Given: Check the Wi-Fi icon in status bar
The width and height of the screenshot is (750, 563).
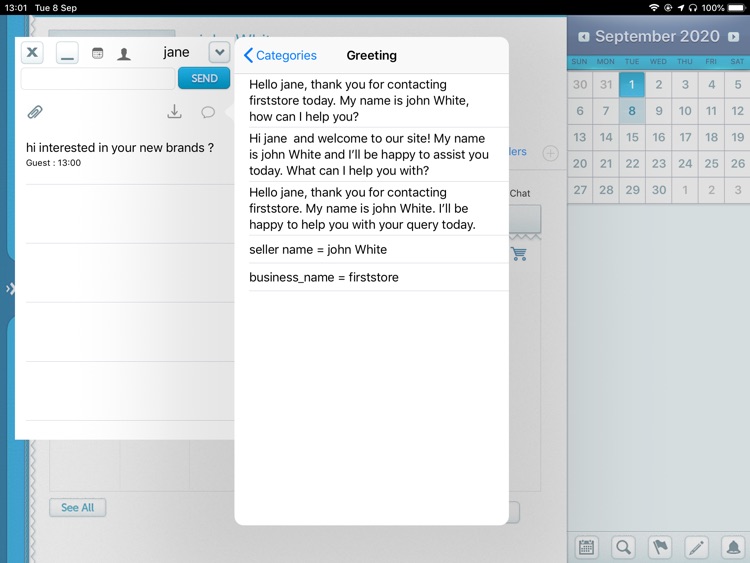Looking at the screenshot, I should [x=654, y=8].
